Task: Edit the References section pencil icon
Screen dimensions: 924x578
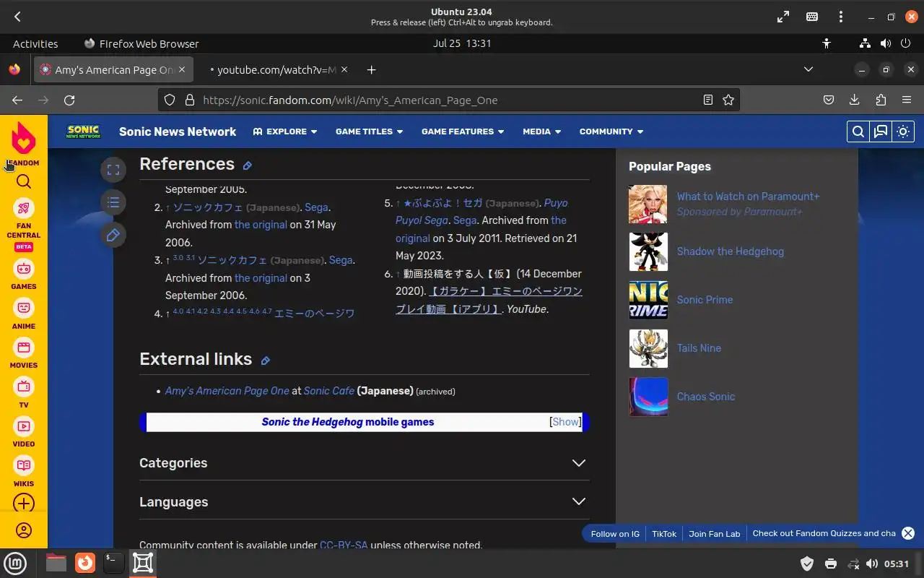Action: [x=247, y=165]
